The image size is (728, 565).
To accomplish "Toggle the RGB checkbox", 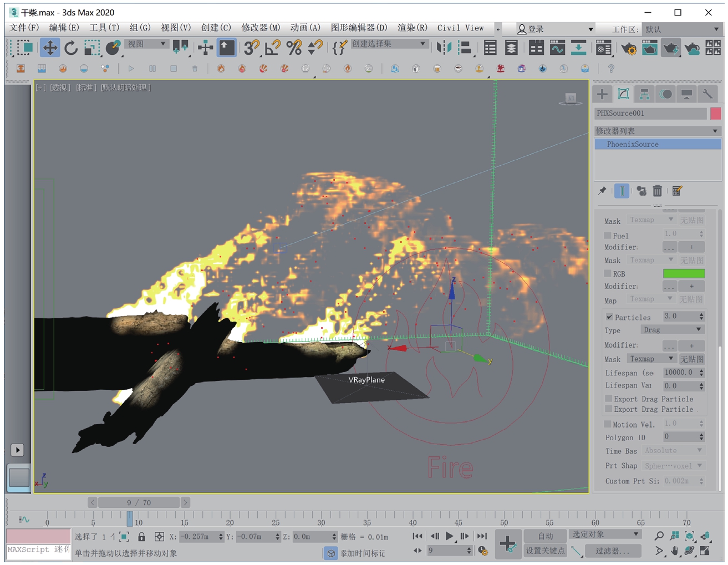I will 608,274.
